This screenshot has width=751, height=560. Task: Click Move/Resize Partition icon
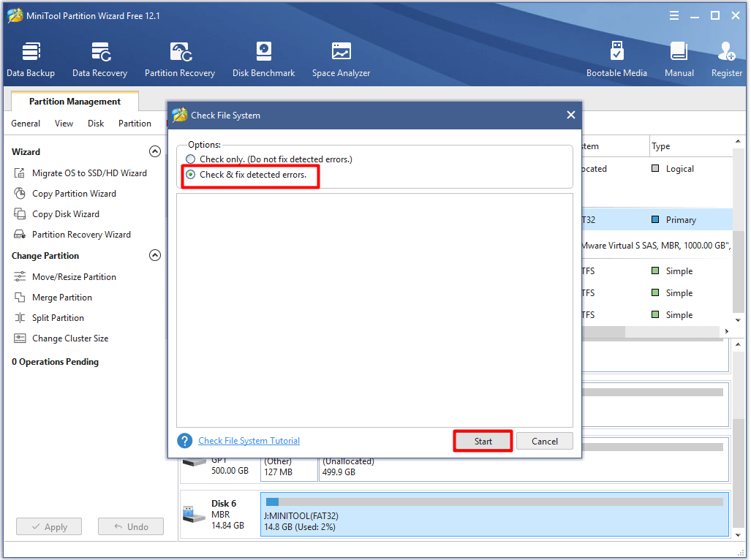pos(20,276)
